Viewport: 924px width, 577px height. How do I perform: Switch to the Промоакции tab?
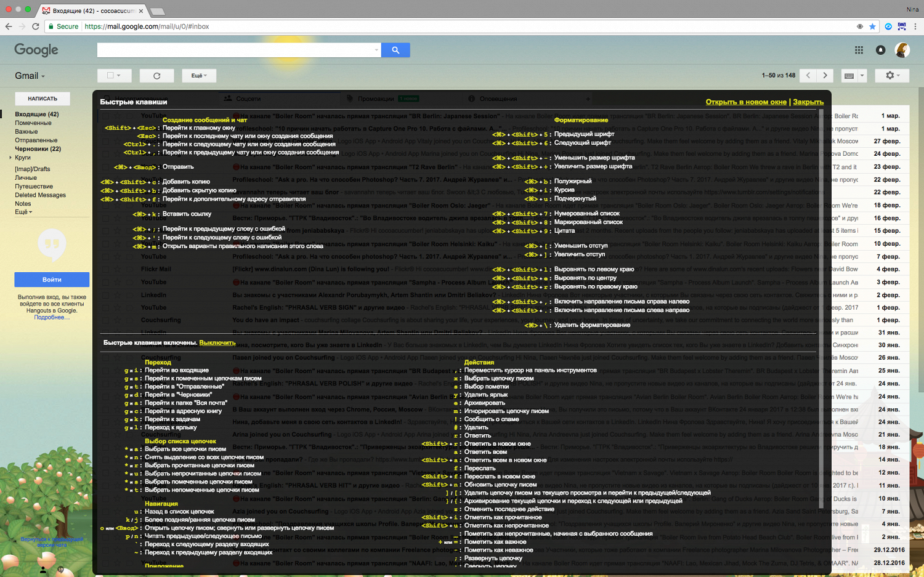(376, 99)
